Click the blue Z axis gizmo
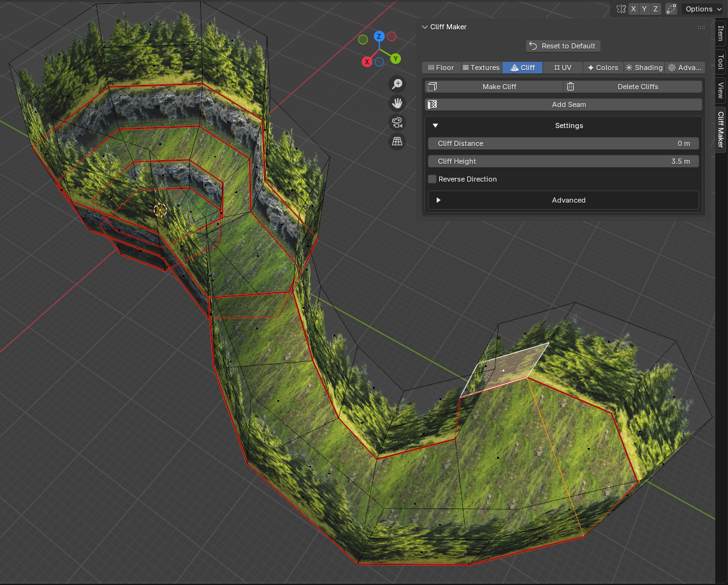728x585 pixels. pyautogui.click(x=379, y=36)
